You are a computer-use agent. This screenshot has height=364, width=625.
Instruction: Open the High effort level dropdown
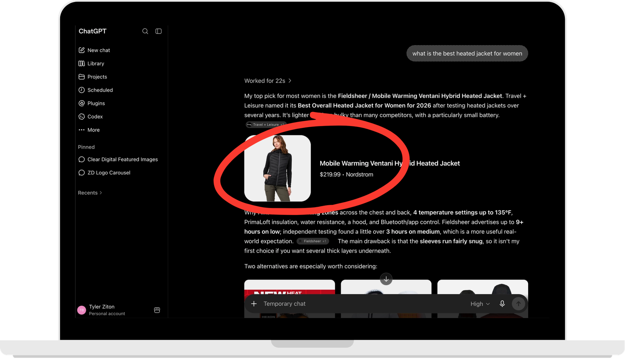[480, 304]
